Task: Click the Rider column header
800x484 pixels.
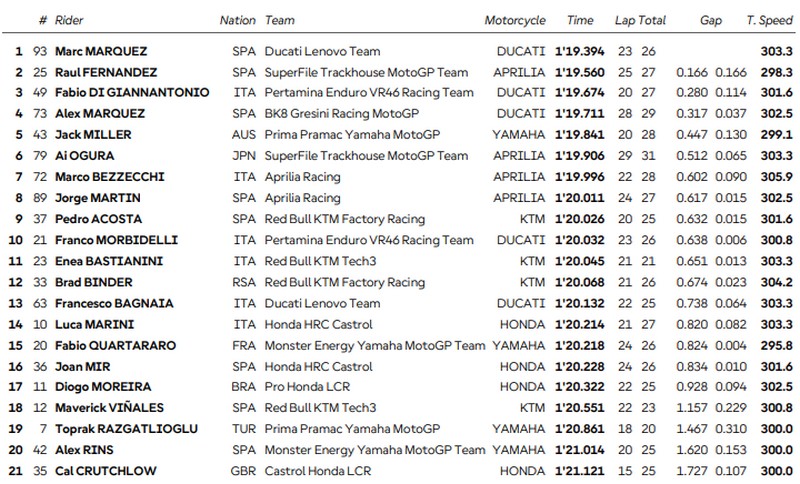Action: pyautogui.click(x=69, y=20)
